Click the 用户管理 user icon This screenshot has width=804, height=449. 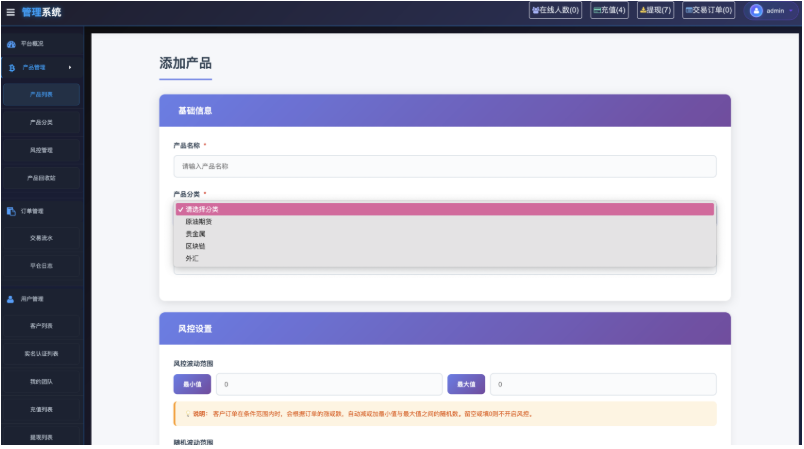(11, 299)
